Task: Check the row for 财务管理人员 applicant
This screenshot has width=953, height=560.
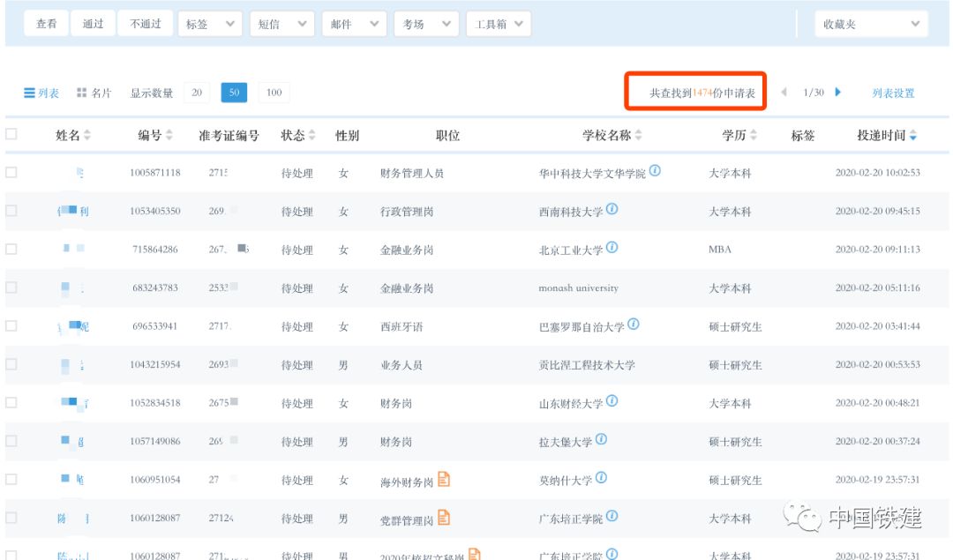Action: pos(11,173)
